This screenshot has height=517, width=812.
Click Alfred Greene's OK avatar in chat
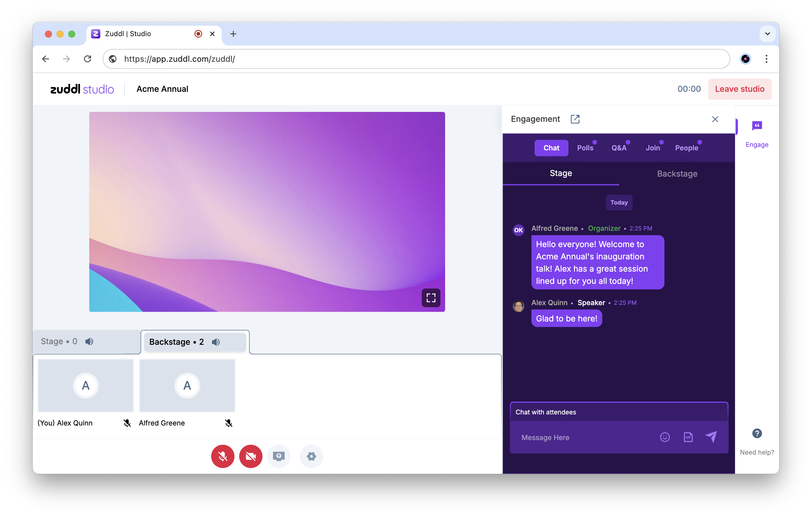(x=519, y=230)
